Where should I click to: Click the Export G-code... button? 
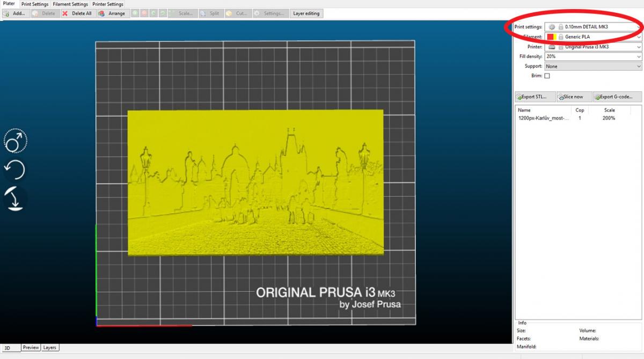click(618, 97)
